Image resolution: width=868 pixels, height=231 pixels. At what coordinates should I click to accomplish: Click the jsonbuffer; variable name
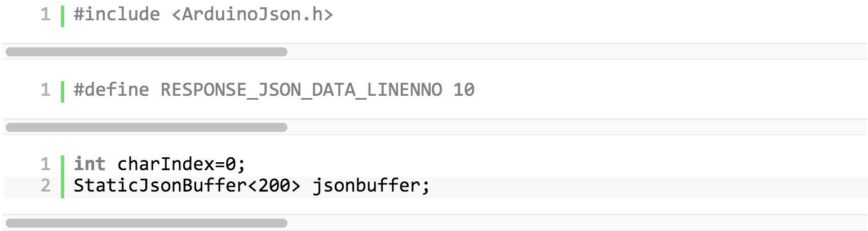371,185
